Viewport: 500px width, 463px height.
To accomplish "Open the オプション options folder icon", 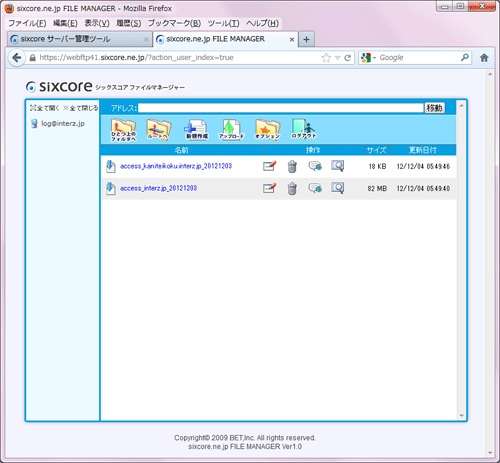I will (x=267, y=130).
